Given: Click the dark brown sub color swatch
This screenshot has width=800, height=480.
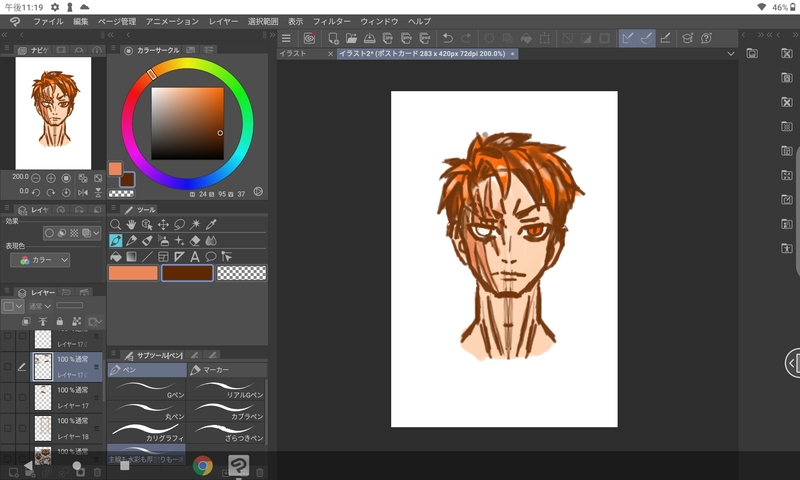Looking at the screenshot, I should [187, 273].
